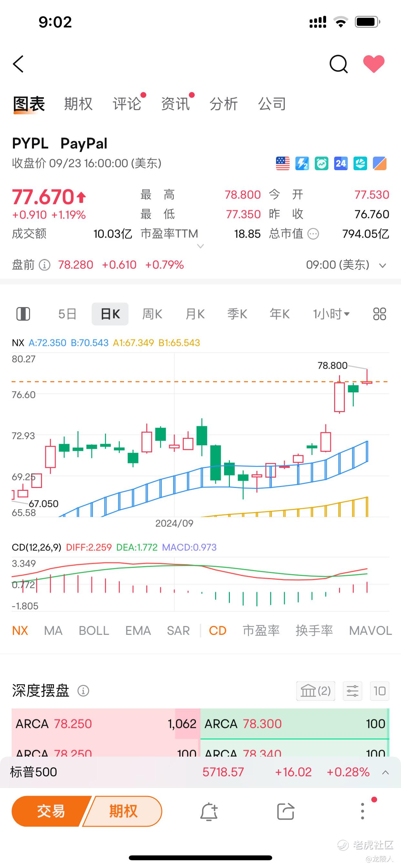Select 周K chart period
The height and width of the screenshot is (868, 401).
[152, 314]
